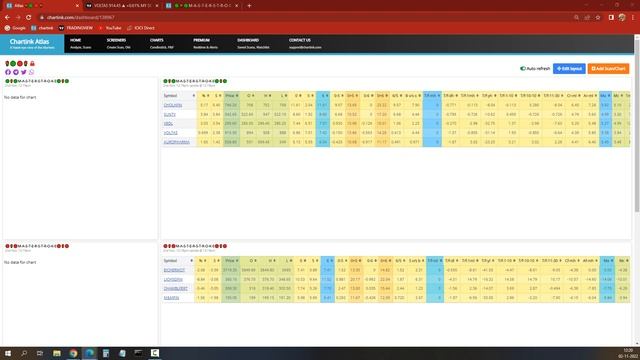Open the Google bookmark
Image resolution: width=640 pixels, height=360 pixels.
15,28
